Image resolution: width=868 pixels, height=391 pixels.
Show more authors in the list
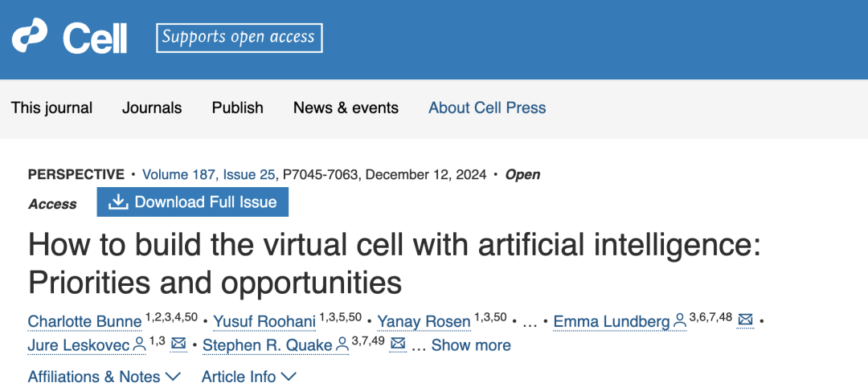tap(471, 345)
